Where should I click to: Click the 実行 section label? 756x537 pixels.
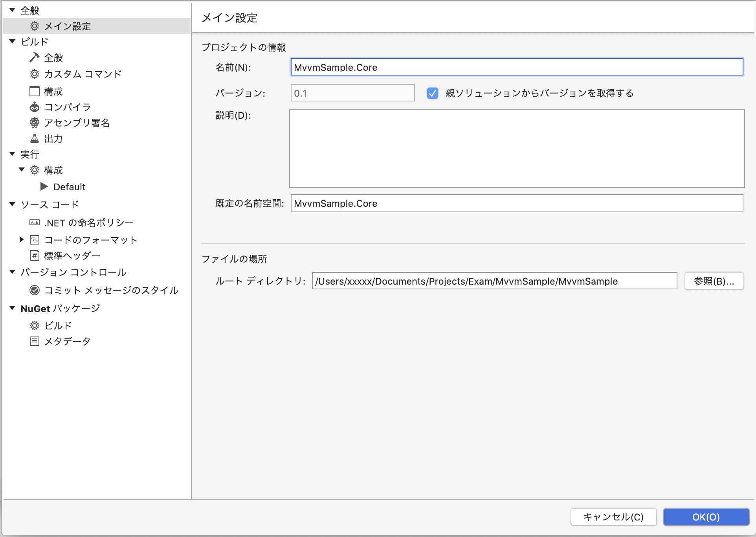[30, 154]
